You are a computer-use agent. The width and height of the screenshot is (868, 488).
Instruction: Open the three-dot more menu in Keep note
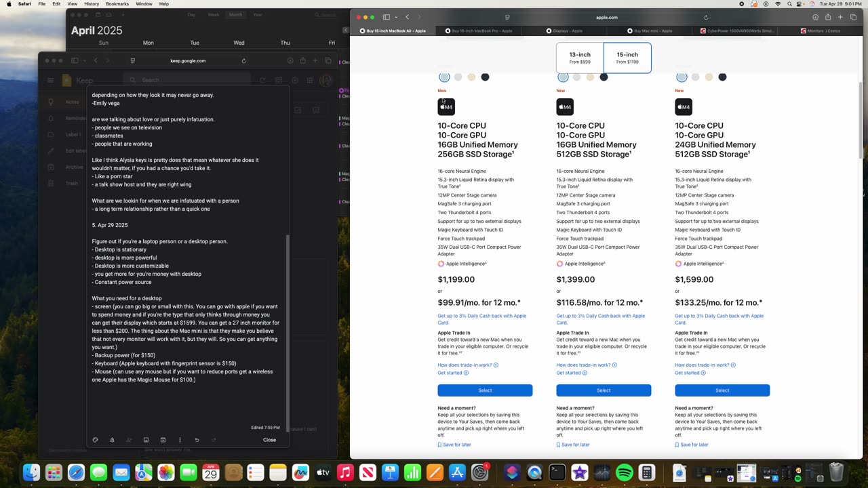point(180,440)
